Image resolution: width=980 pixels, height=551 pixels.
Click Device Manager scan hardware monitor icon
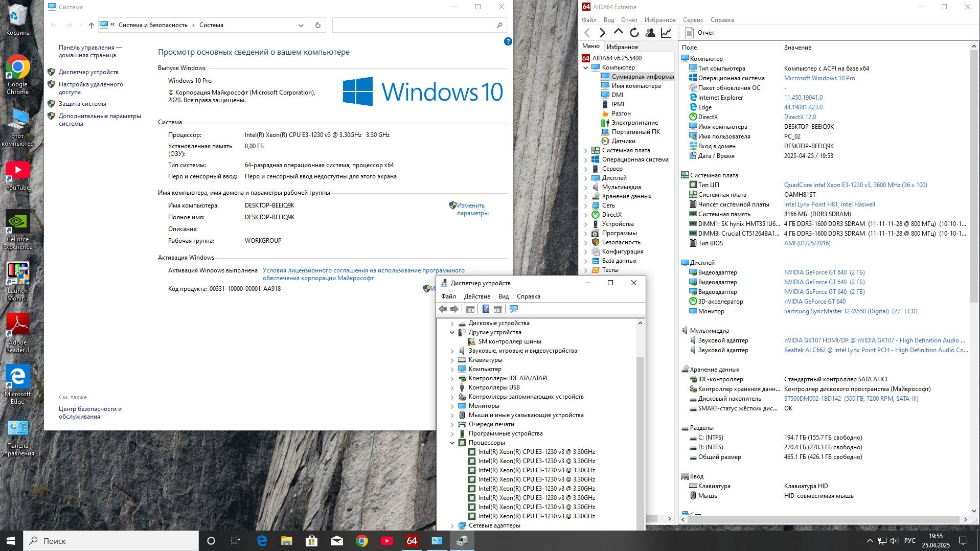(x=514, y=309)
